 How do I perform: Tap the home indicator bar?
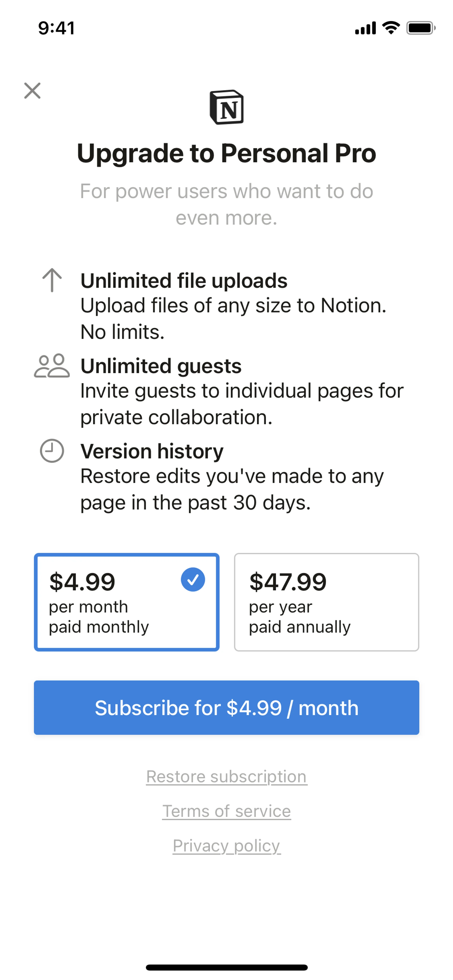(x=226, y=968)
